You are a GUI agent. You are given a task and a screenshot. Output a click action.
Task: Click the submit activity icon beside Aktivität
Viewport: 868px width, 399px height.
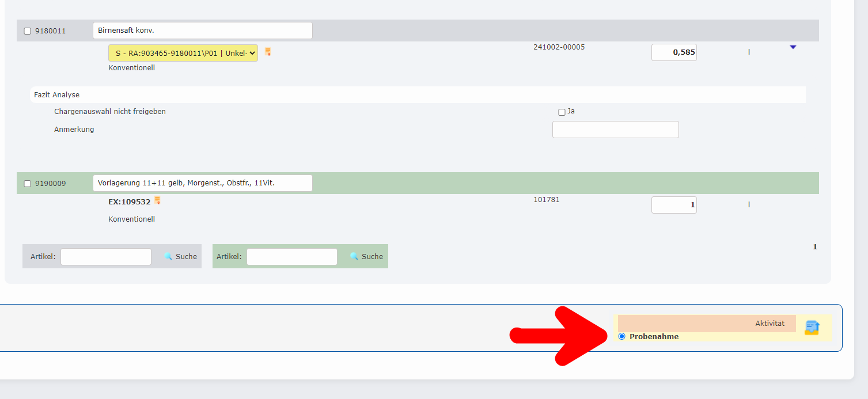point(812,328)
